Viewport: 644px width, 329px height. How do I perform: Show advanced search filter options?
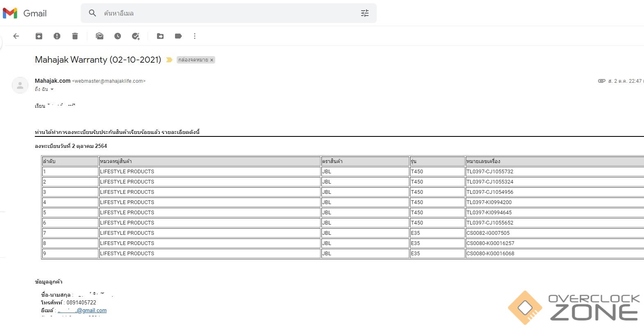[364, 13]
